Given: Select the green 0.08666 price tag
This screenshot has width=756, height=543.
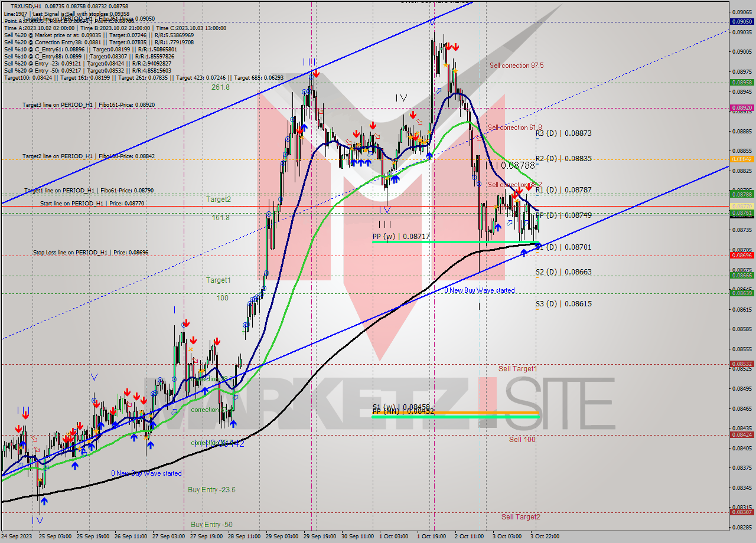Looking at the screenshot, I should point(742,275).
